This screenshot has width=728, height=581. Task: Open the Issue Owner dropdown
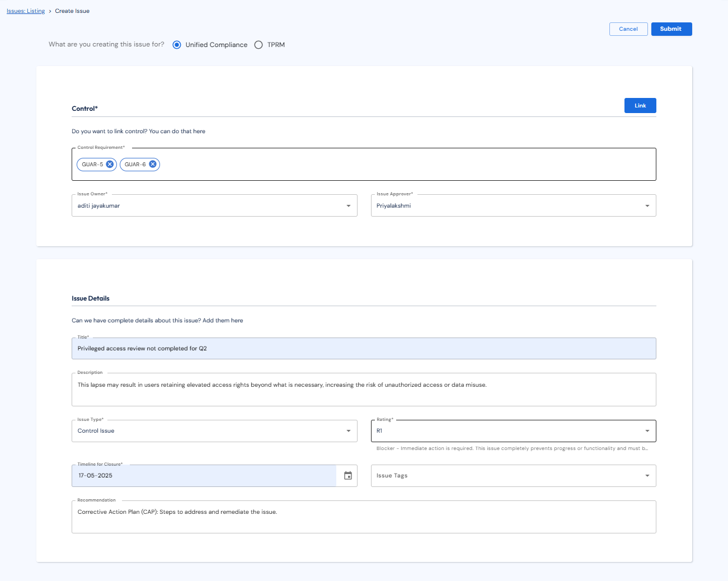click(x=214, y=205)
